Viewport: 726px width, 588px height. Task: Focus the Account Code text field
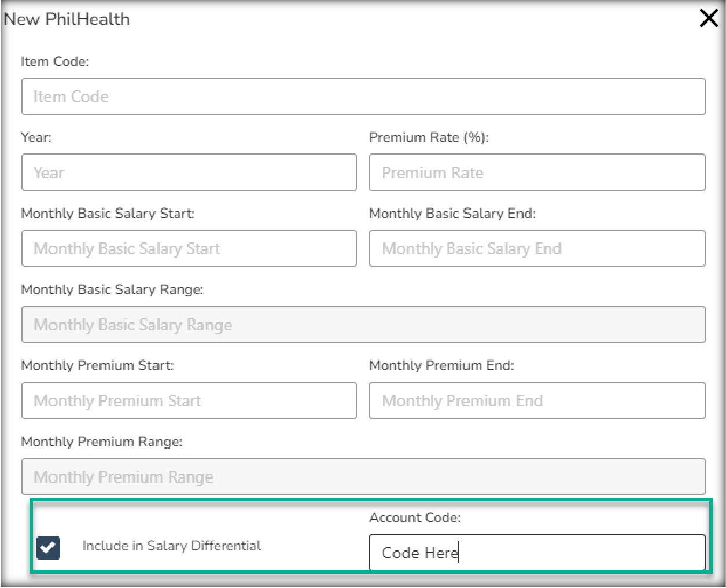(537, 553)
